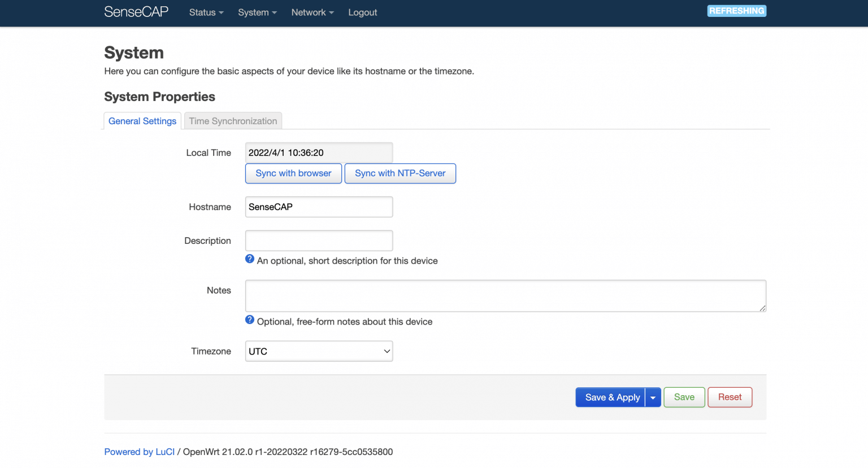Screen dimensions: 868x468
Task: Click inside the Notes text area
Action: click(x=505, y=296)
